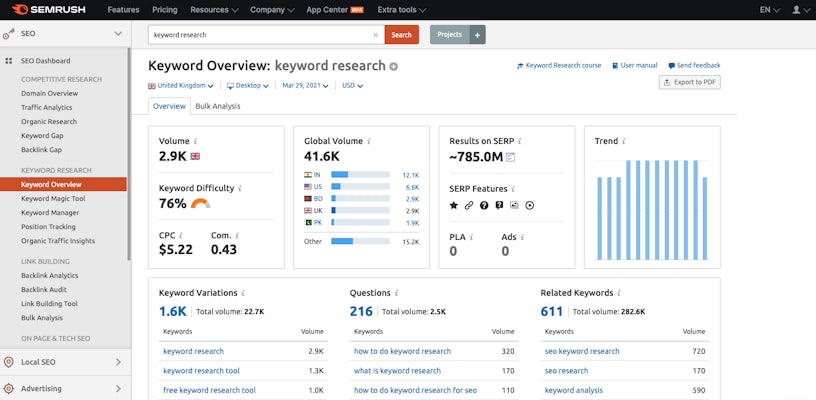816x400 pixels.
Task: Open the Keyword Research course link
Action: pos(559,66)
